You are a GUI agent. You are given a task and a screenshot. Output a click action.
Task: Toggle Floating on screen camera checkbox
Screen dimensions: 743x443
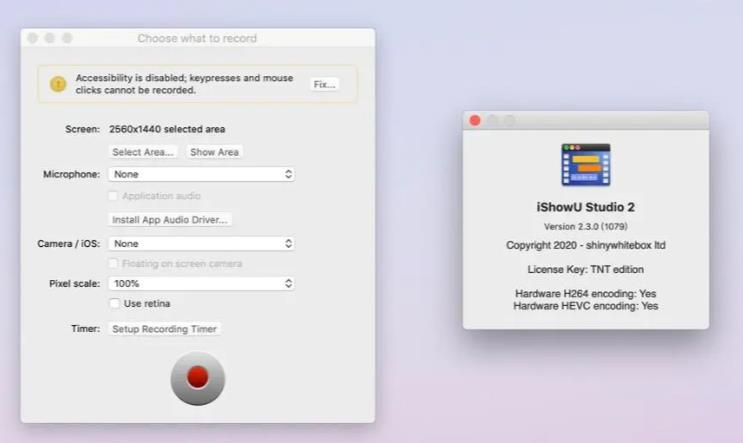[114, 264]
